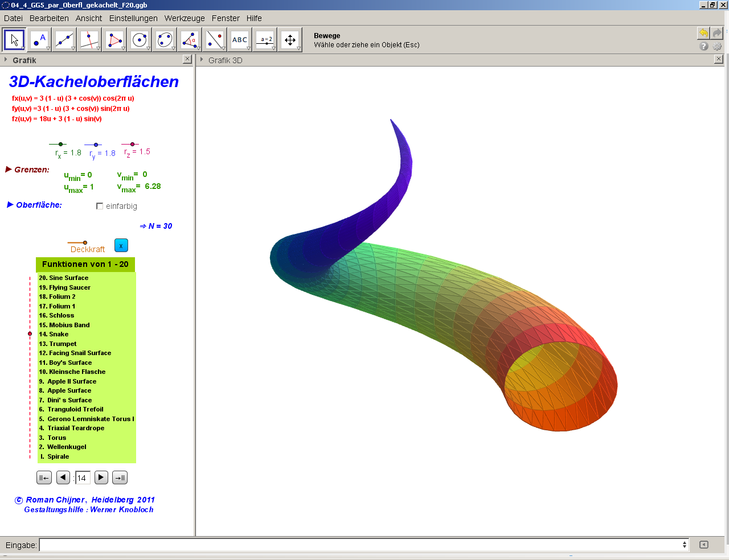Jump to the first function button
Viewport: 729px width, 560px height.
44,477
